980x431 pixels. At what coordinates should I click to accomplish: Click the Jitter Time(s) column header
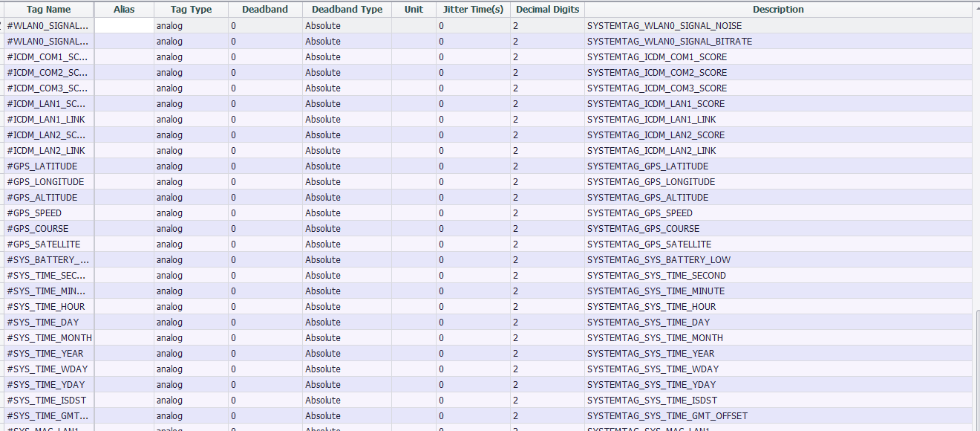click(473, 10)
